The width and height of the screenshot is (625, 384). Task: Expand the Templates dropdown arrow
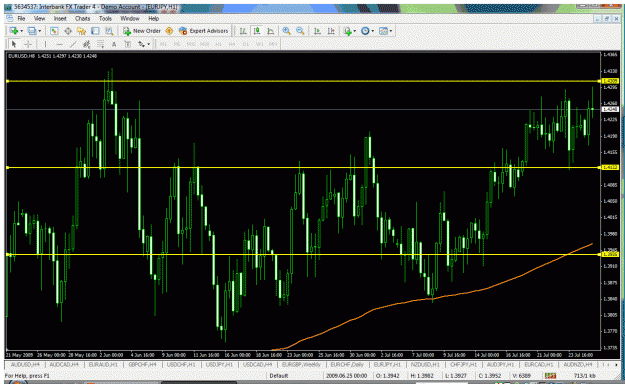[x=391, y=31]
